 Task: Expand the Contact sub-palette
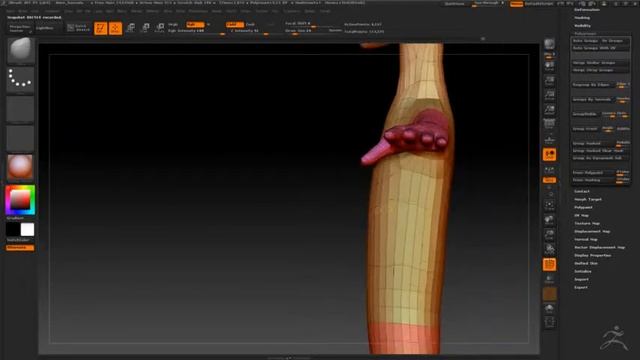click(582, 191)
